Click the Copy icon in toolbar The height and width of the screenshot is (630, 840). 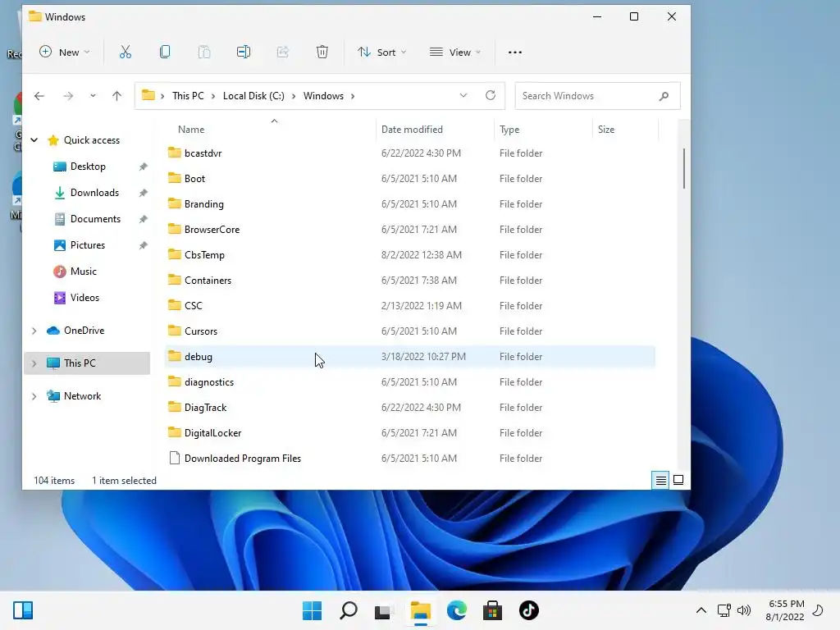[165, 52]
